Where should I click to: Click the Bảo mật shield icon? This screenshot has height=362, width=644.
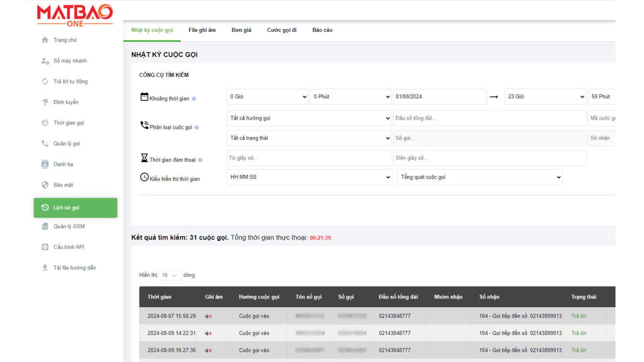pyautogui.click(x=45, y=185)
